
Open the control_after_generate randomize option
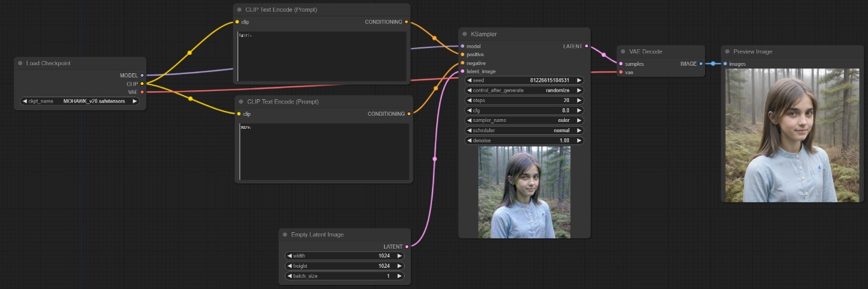524,90
